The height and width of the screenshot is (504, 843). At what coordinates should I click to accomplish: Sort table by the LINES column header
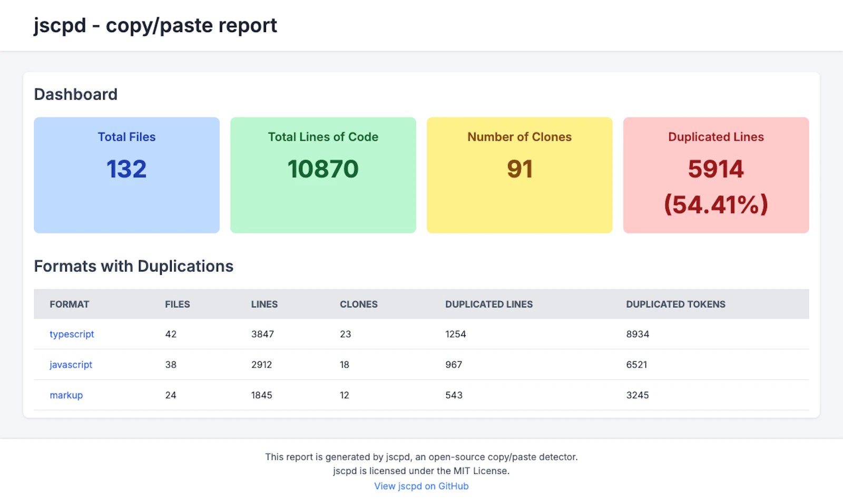point(264,304)
